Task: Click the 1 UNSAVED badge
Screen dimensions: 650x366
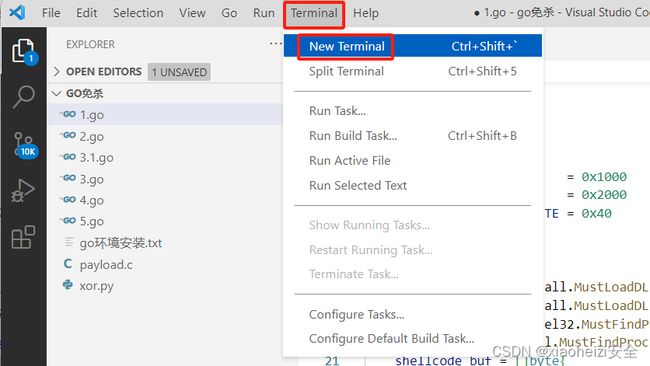Action: 179,72
